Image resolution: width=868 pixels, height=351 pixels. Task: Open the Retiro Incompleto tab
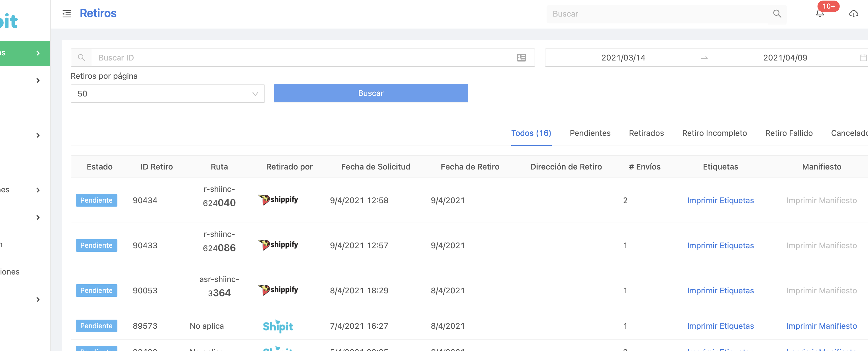(x=714, y=133)
